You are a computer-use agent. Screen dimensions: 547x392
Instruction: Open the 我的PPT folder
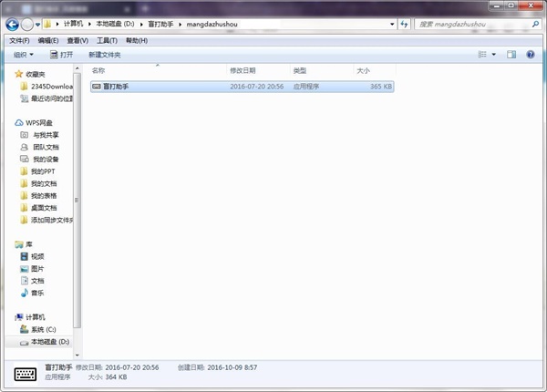point(37,171)
